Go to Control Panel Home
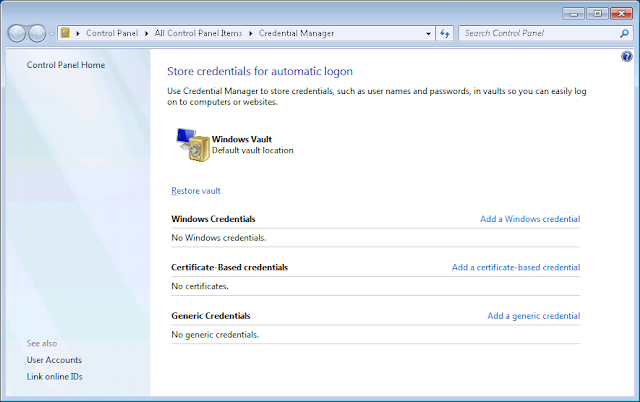 (66, 65)
